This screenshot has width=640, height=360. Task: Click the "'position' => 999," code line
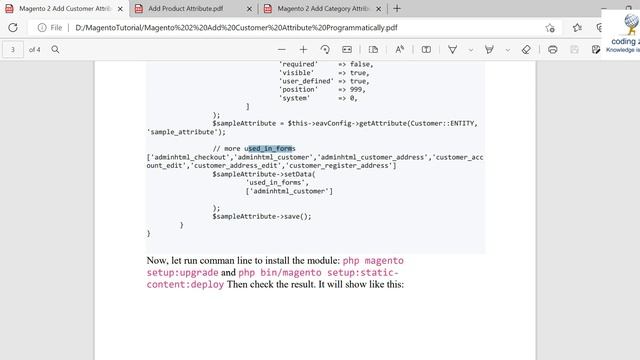322,89
